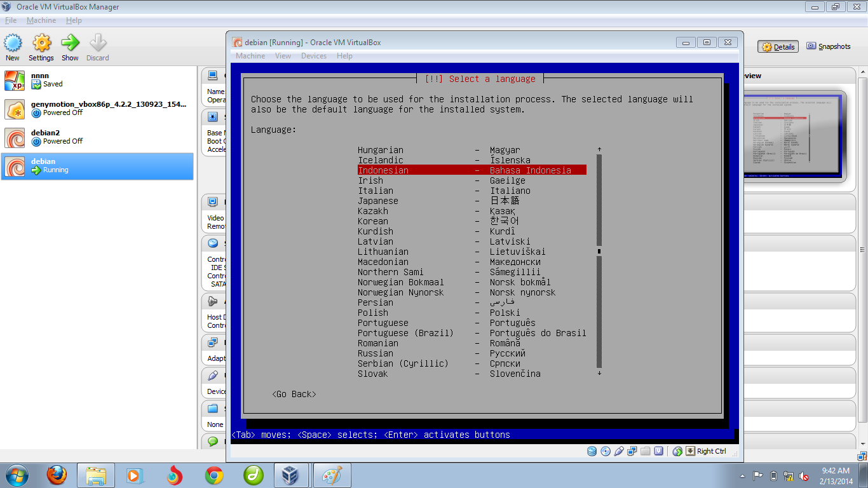Click the volume speaker tray icon
Viewport: 868px width, 488px height.
pyautogui.click(x=804, y=475)
